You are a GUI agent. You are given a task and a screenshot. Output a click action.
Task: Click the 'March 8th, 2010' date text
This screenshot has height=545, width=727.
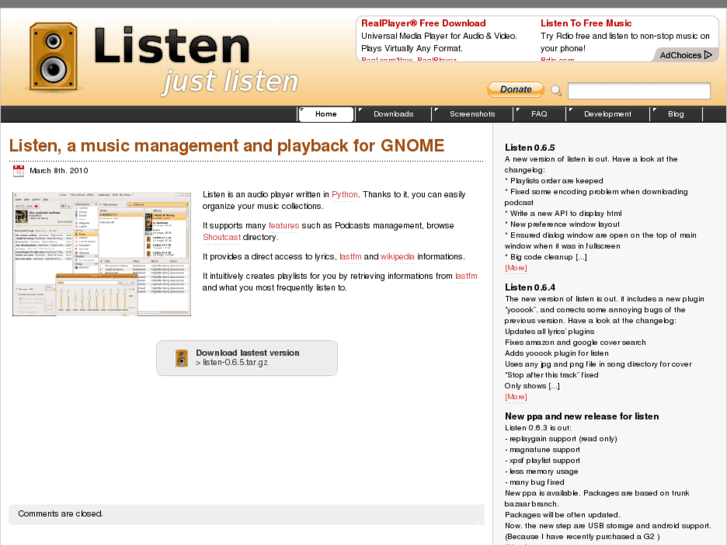click(x=59, y=171)
